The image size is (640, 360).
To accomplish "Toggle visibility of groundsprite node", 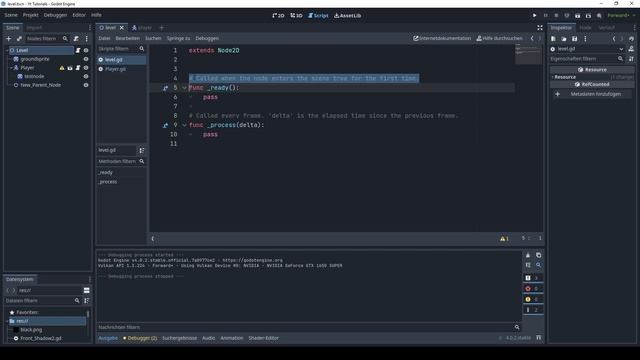I will 86,59.
